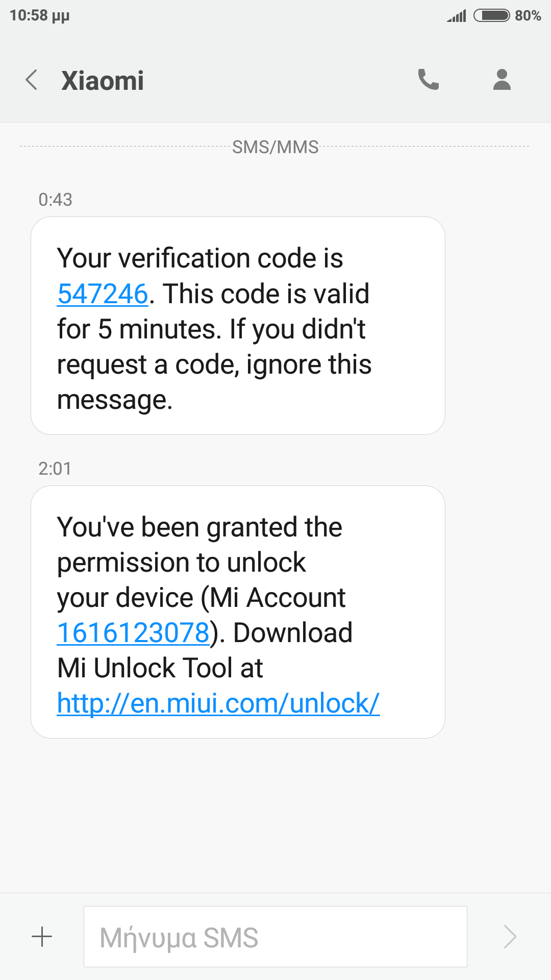Tap the plus attachment icon
The height and width of the screenshot is (980, 551).
(42, 937)
